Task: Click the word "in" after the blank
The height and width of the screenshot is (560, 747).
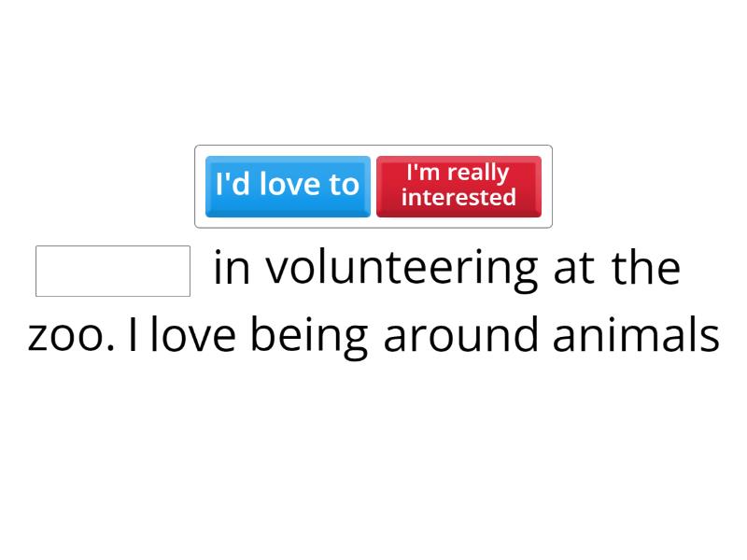Action: click(229, 269)
